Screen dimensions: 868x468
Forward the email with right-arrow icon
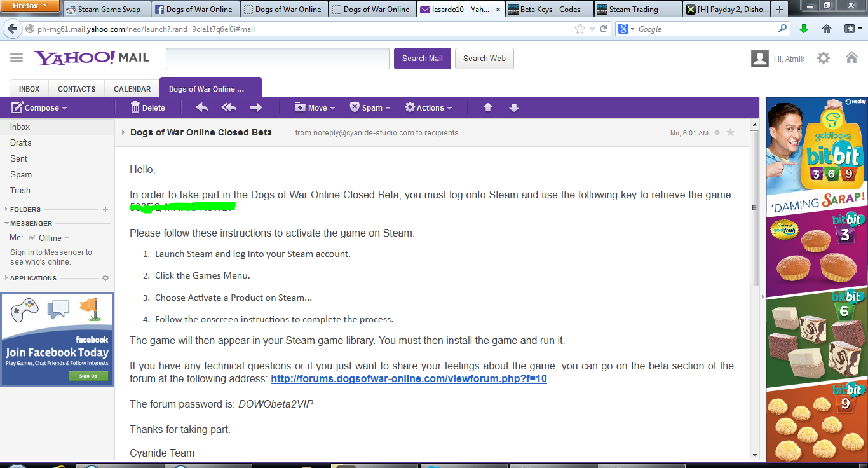click(x=256, y=107)
